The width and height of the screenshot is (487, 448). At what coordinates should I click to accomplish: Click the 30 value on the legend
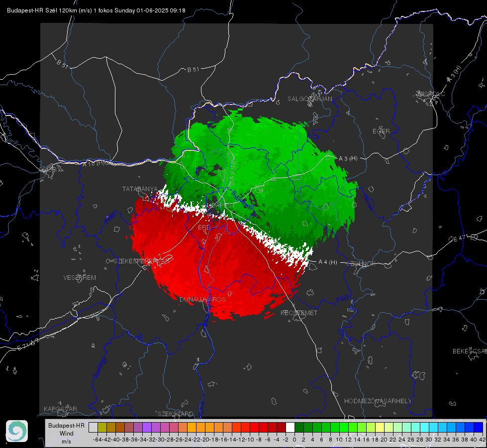pos(429,440)
